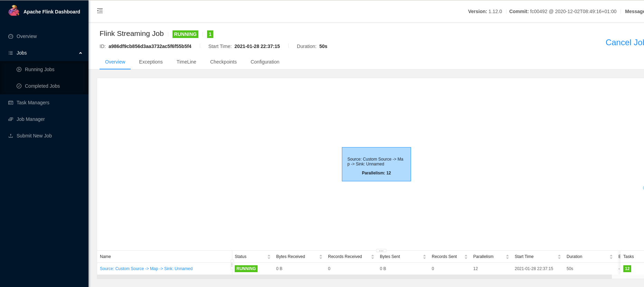Image resolution: width=644 pixels, height=287 pixels.
Task: Sort table by Parallelism column
Action: 507,257
